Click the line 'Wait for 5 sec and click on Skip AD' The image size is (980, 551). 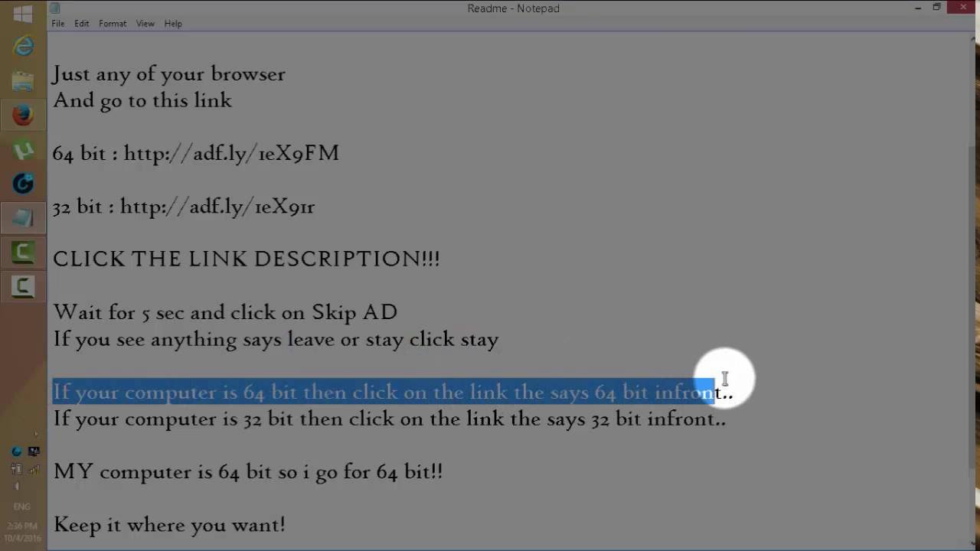tap(225, 312)
